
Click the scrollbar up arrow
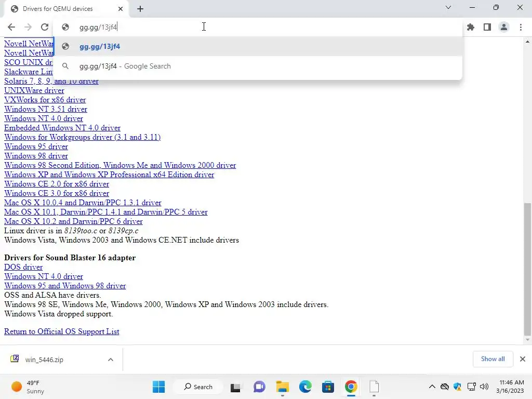527,42
